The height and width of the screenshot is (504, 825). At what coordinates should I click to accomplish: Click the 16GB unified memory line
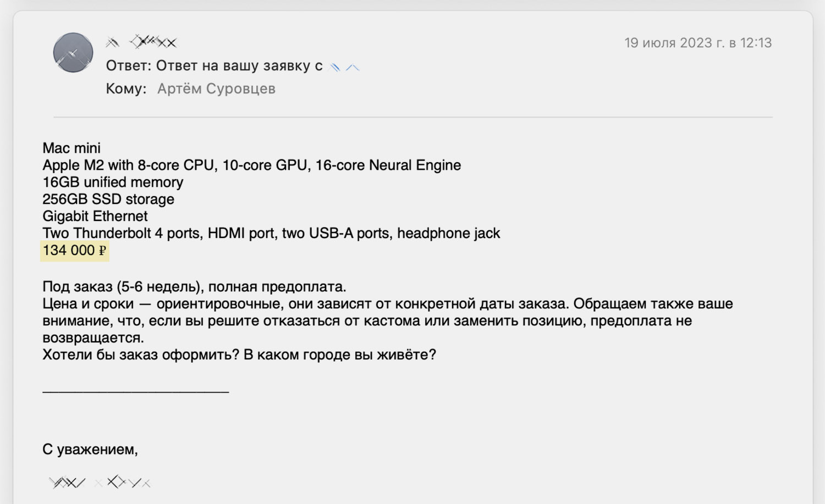coord(113,182)
